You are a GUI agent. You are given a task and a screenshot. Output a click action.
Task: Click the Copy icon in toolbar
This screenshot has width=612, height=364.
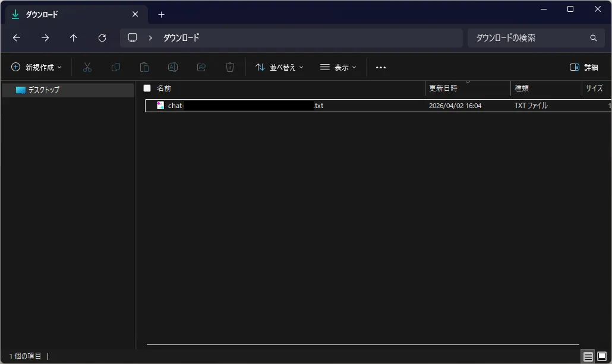tap(115, 68)
